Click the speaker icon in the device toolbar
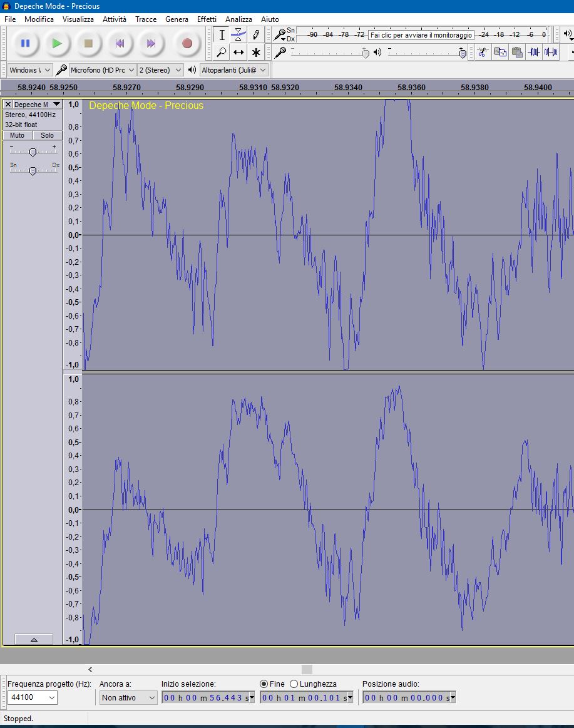Image resolution: width=574 pixels, height=728 pixels. (x=192, y=70)
